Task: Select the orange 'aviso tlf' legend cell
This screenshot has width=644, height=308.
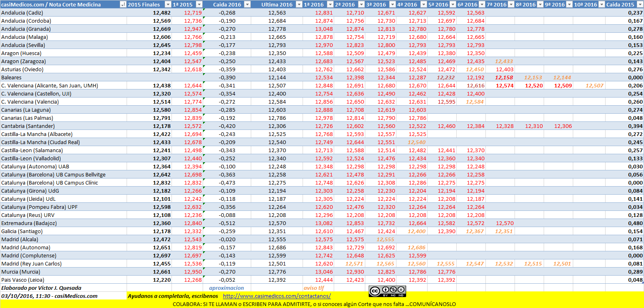Action: point(314,288)
